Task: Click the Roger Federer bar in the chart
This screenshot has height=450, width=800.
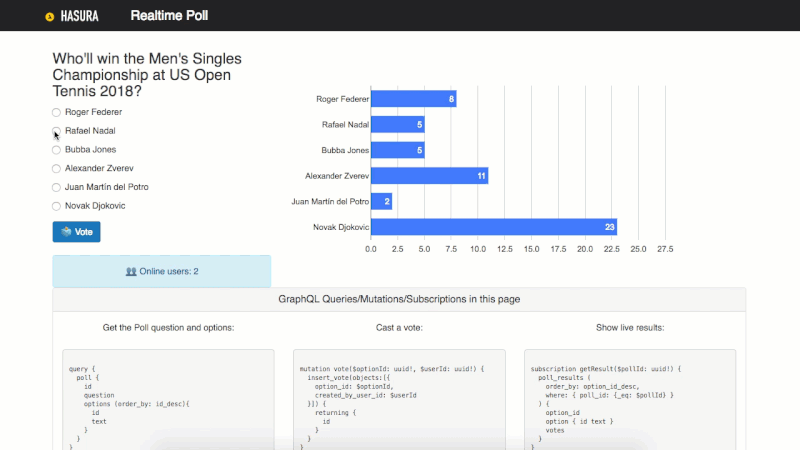Action: click(414, 99)
